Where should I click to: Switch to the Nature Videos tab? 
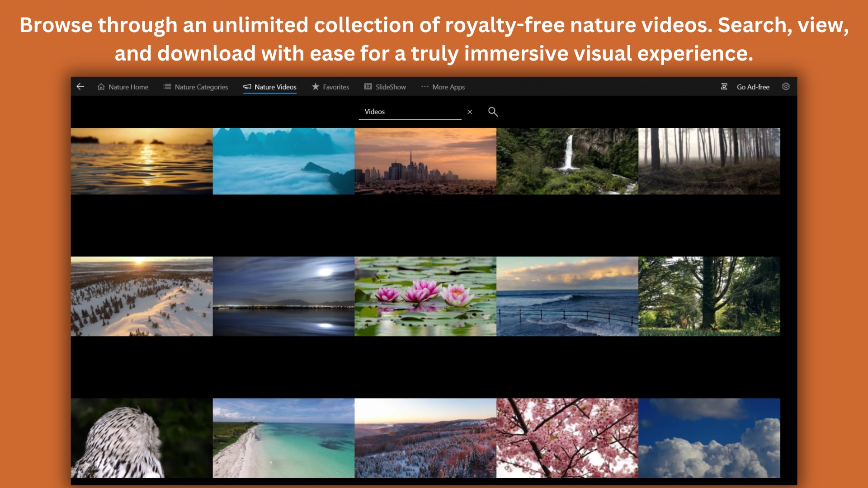pos(275,87)
